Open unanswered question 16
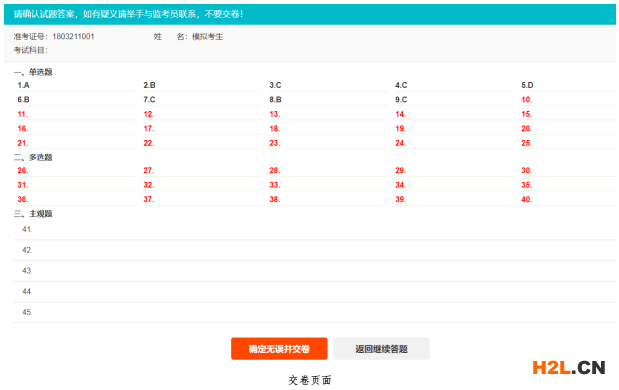 tap(23, 128)
